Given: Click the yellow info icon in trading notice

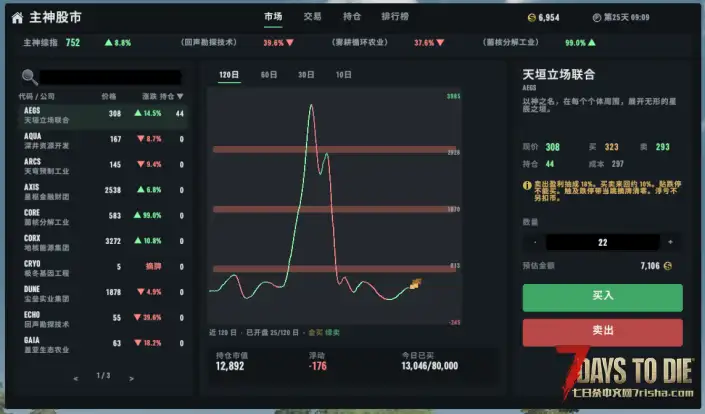Looking at the screenshot, I should pyautogui.click(x=527, y=185).
